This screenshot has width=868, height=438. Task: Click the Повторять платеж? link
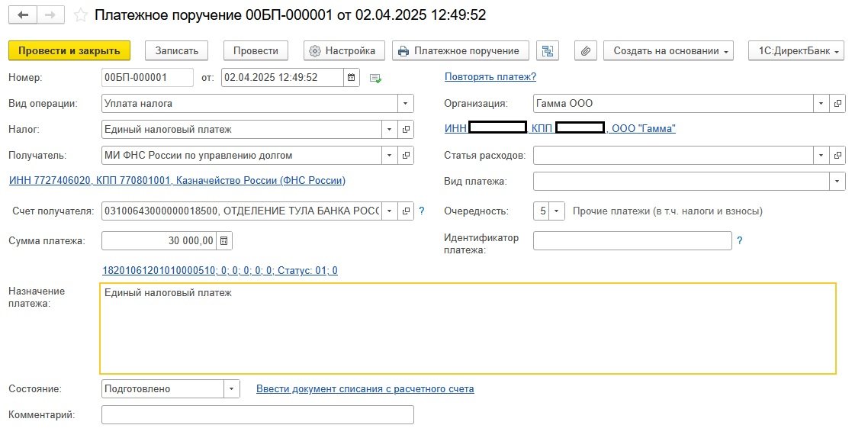tap(490, 76)
